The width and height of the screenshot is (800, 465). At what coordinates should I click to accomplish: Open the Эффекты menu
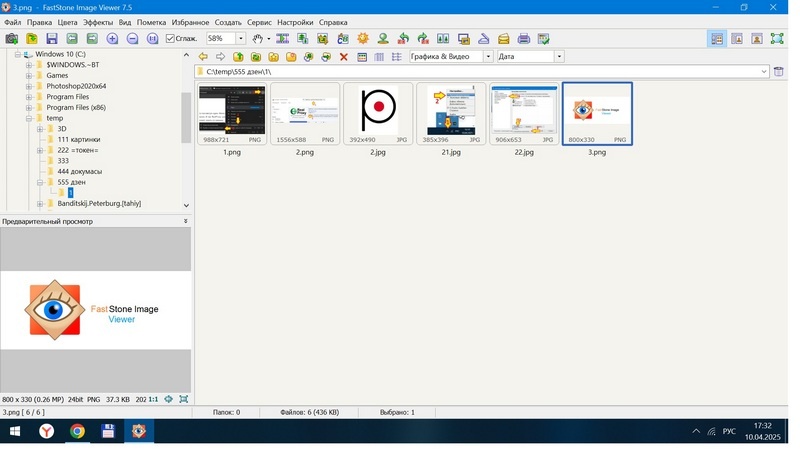98,22
